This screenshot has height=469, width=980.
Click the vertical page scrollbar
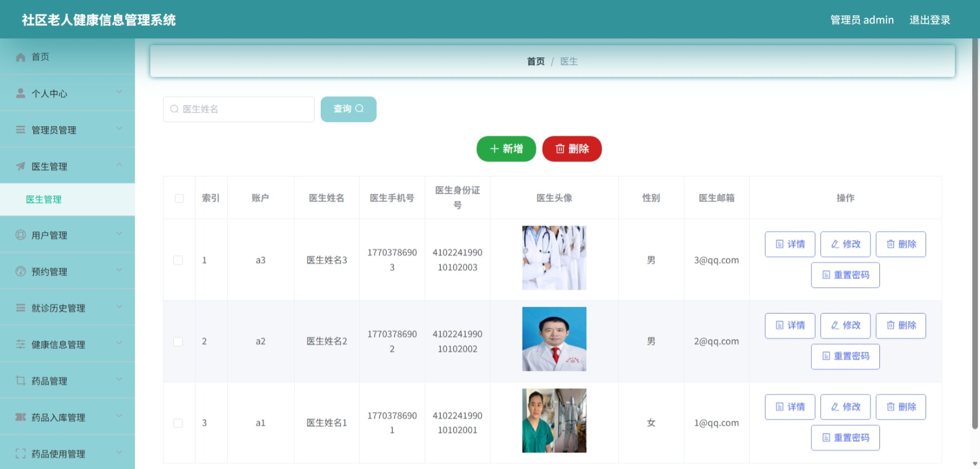pos(975,233)
